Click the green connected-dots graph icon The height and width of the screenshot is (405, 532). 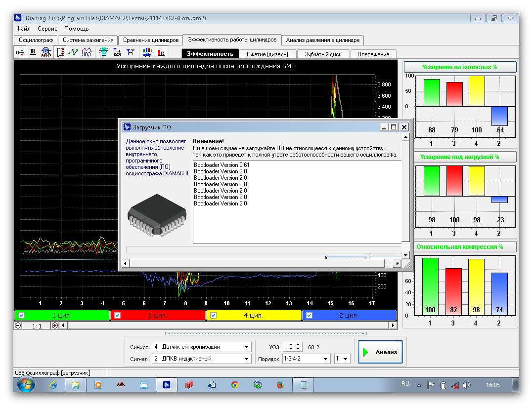coord(73,52)
